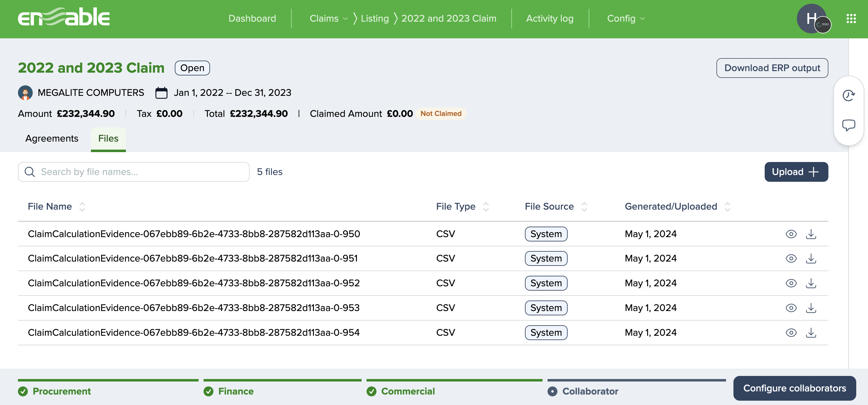Select the Collaborator progress stage
868x405 pixels.
point(590,391)
